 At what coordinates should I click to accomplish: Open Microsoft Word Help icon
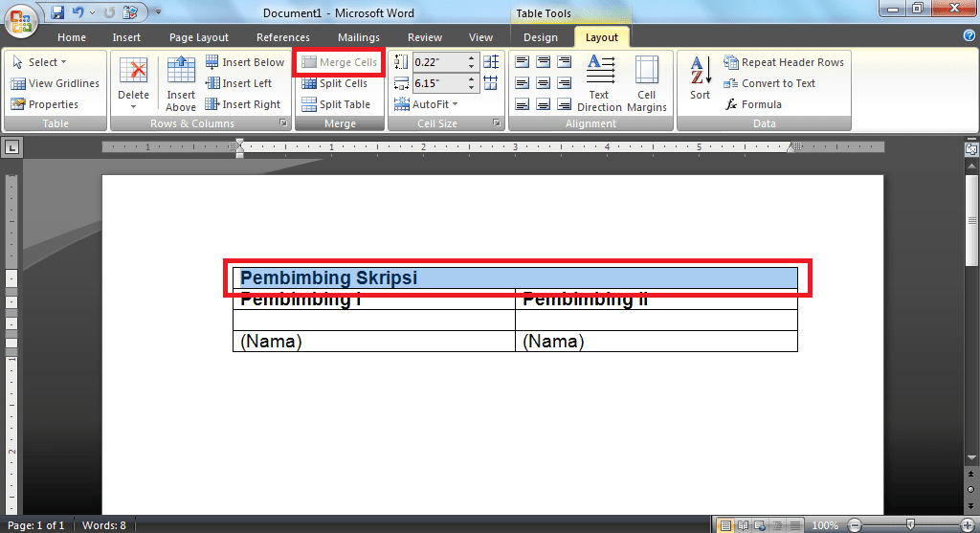pyautogui.click(x=969, y=35)
